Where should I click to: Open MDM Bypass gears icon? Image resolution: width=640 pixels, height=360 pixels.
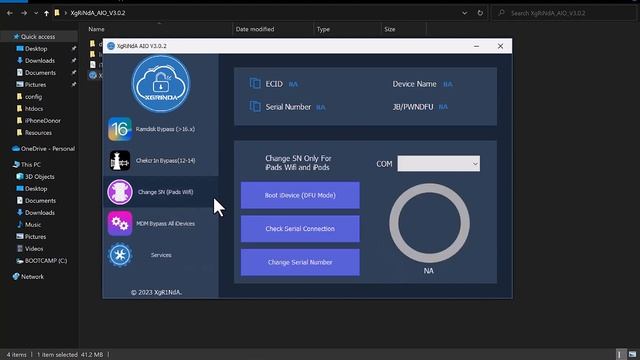(x=120, y=223)
